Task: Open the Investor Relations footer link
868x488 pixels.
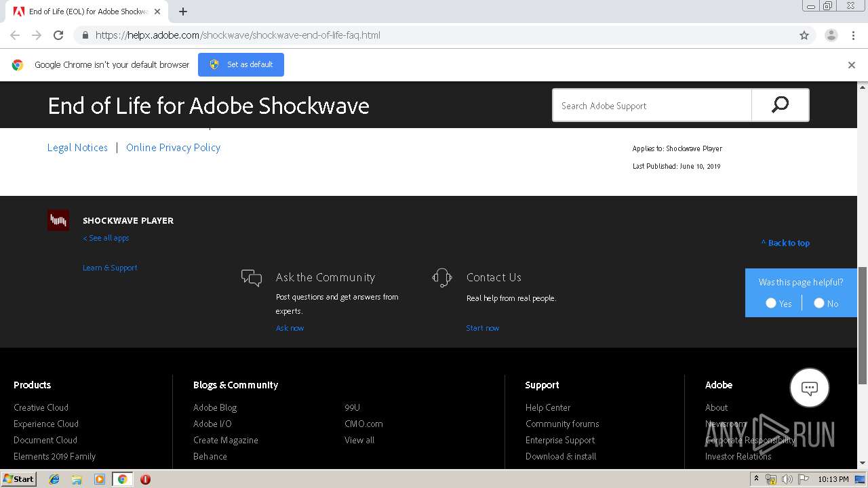Action: click(738, 456)
